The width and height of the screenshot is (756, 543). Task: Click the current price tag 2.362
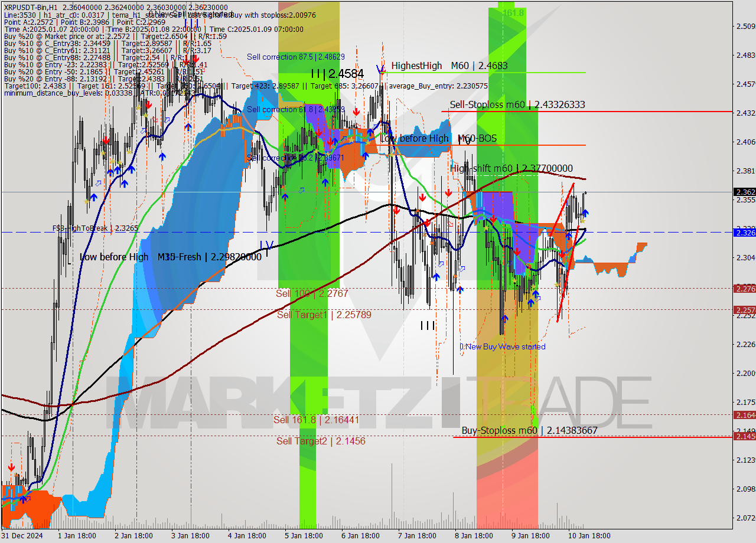tap(744, 192)
